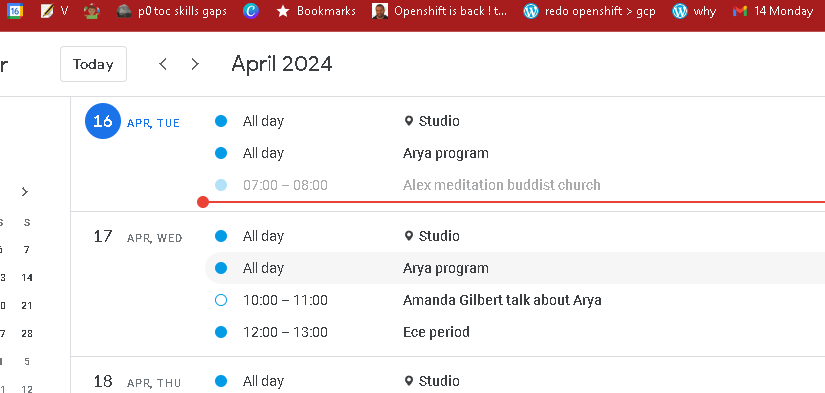Image resolution: width=825 pixels, height=393 pixels.
Task: Go to the previous period arrow
Action: (163, 64)
